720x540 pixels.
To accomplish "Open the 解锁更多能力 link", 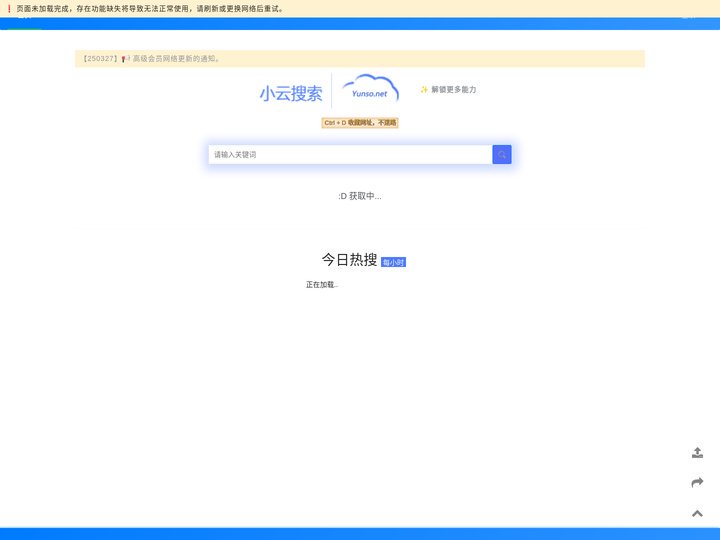I will coord(453,90).
